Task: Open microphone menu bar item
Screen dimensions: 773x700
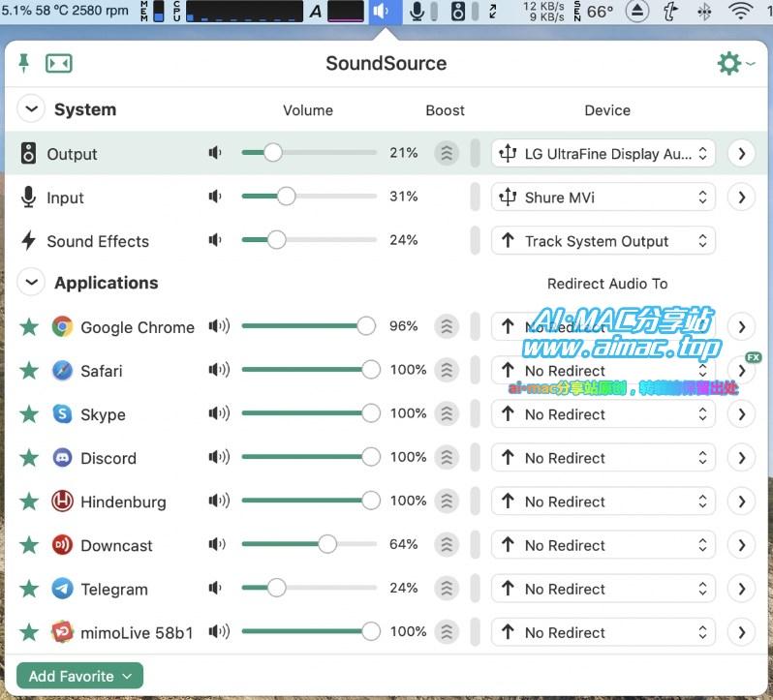Action: [417, 11]
